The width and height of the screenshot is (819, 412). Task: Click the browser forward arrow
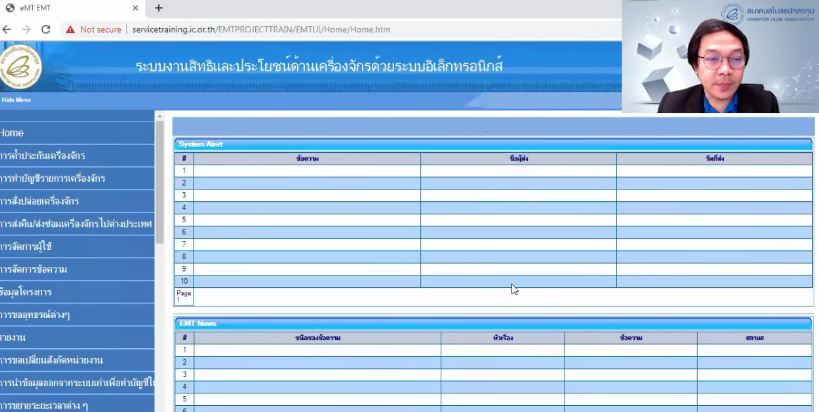(26, 29)
